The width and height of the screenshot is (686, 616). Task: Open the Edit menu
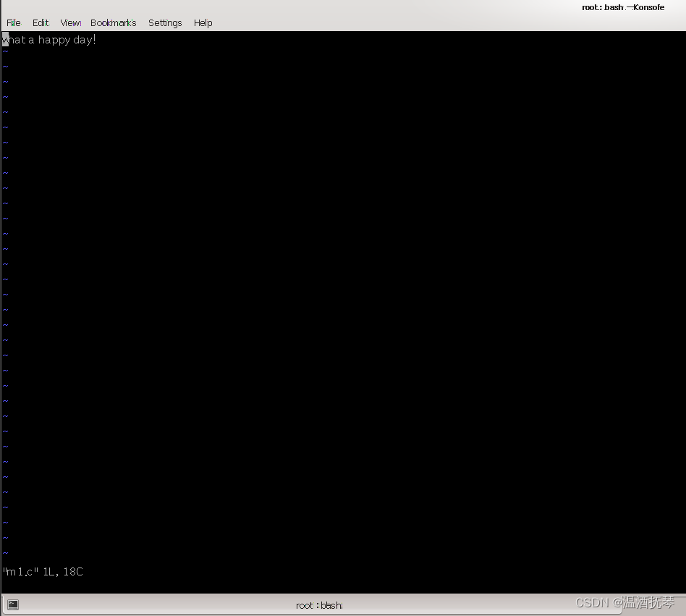point(41,22)
